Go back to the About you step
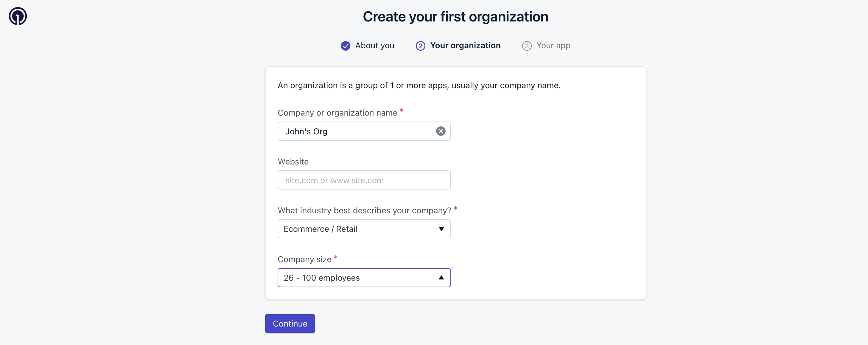 (374, 46)
